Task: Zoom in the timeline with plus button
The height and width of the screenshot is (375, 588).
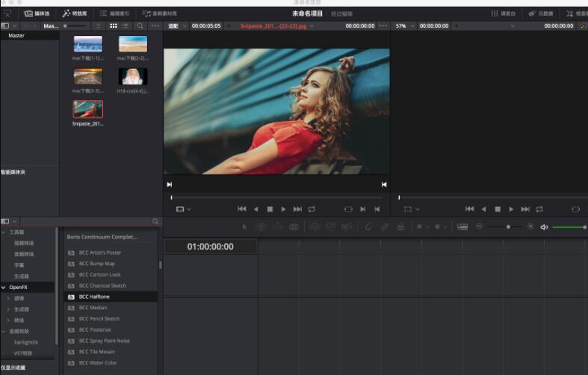Action: (530, 226)
